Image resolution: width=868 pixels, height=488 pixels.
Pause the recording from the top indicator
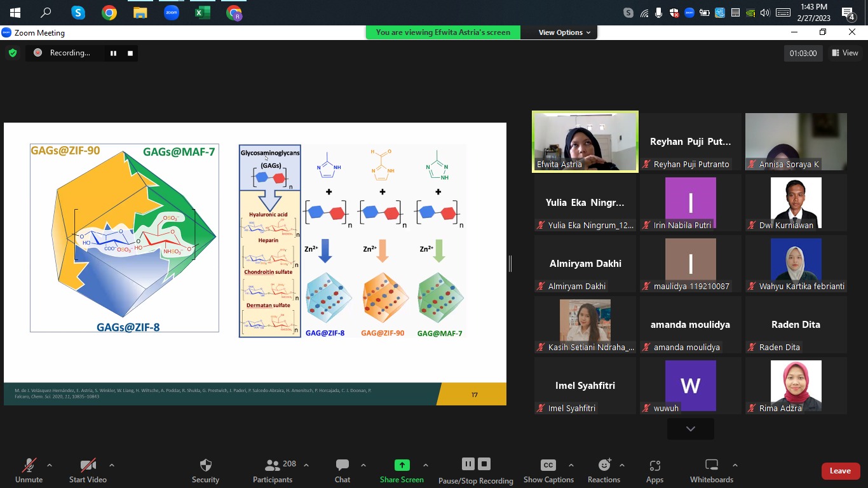point(114,53)
